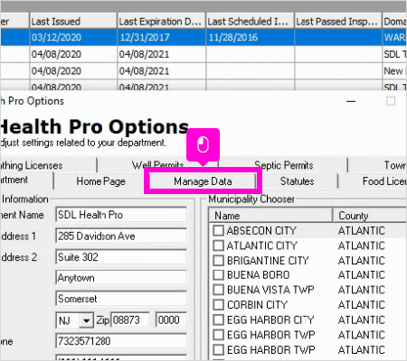Open the Manage Data tab

click(202, 181)
